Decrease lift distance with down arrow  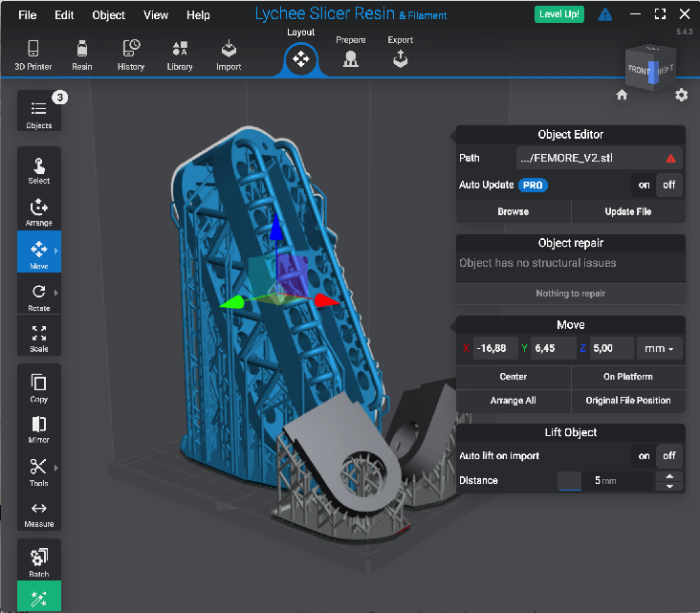point(669,486)
